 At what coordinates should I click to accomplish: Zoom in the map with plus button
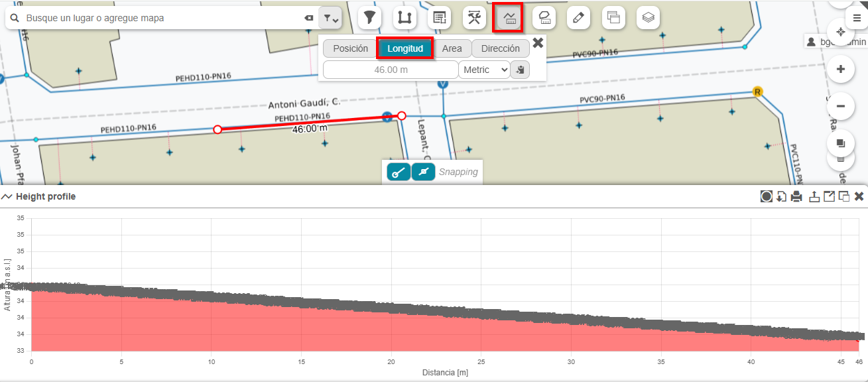841,69
